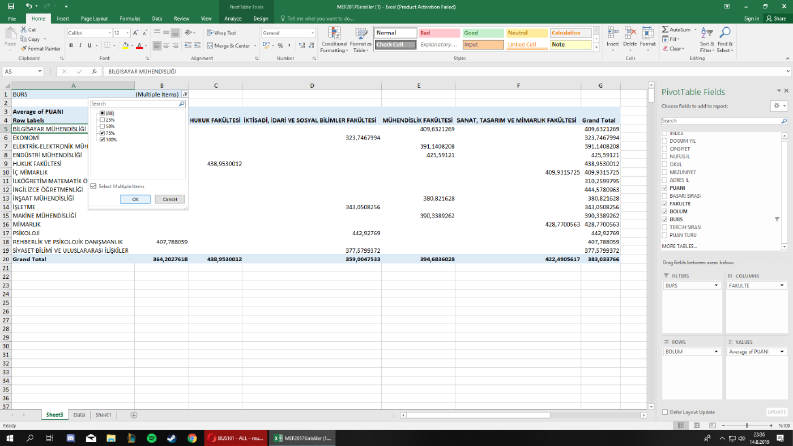Switch to the Sheet1 tab

tap(103, 415)
